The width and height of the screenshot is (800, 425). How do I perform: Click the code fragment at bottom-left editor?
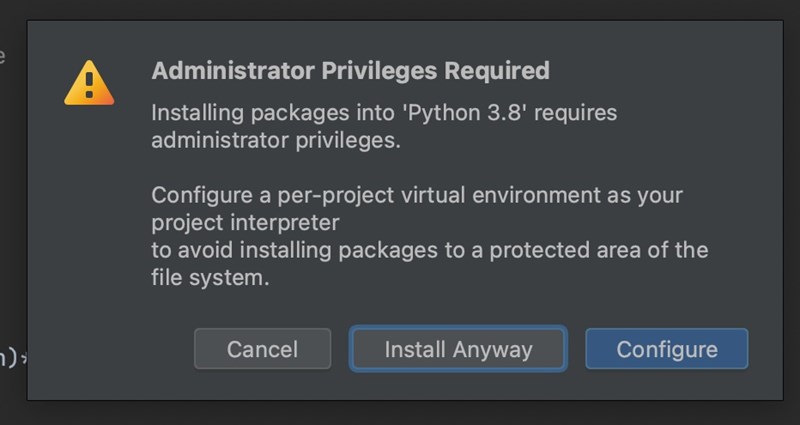pos(12,357)
